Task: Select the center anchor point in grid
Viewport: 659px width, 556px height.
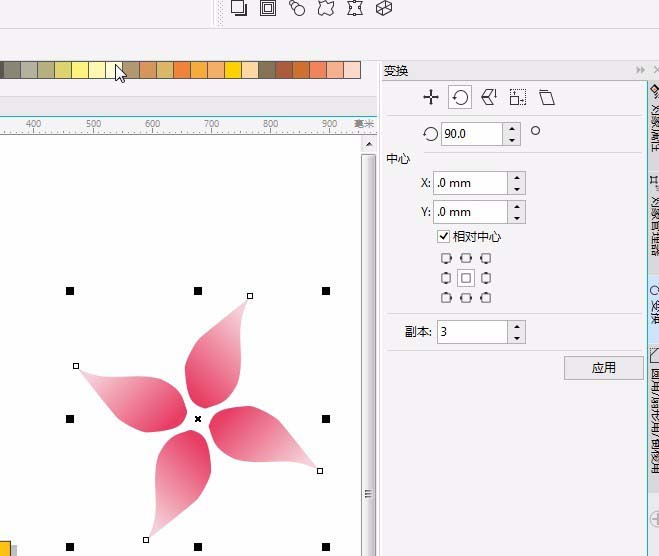Action: [466, 278]
